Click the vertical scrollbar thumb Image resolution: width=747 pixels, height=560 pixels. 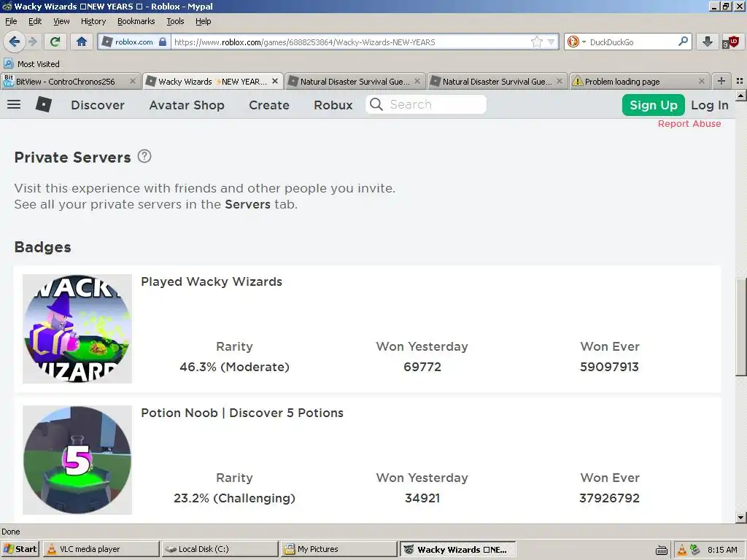tap(741, 327)
